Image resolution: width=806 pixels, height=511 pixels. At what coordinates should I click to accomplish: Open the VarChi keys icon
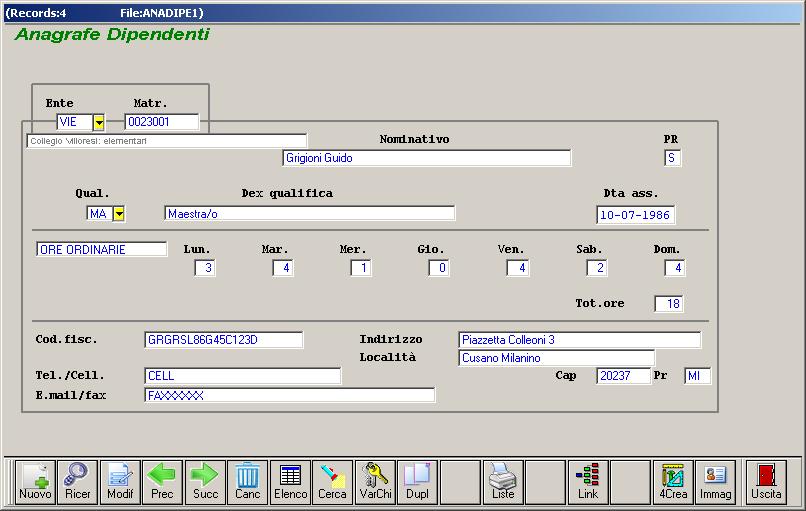[x=375, y=481]
